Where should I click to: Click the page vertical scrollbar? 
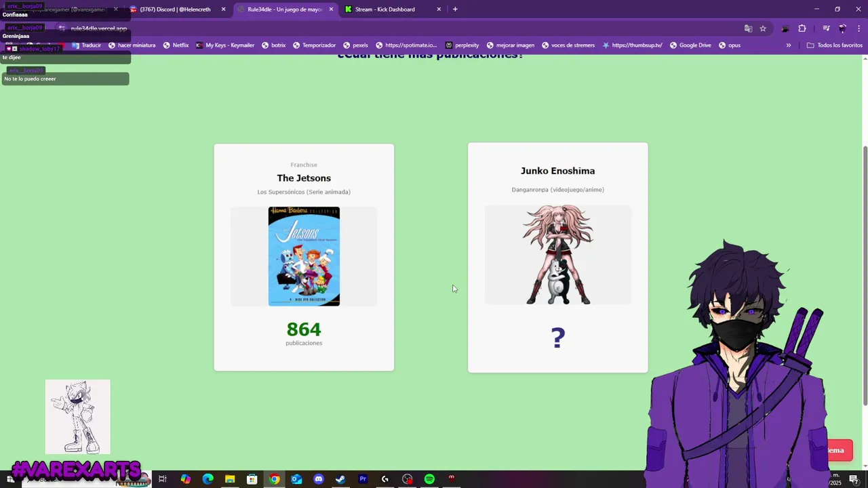tap(865, 276)
